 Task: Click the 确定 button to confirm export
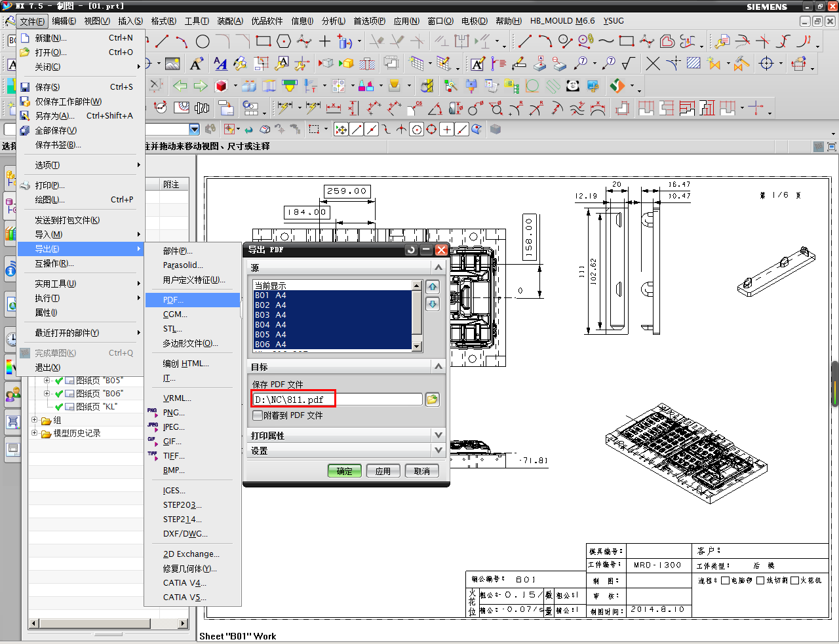pos(344,471)
